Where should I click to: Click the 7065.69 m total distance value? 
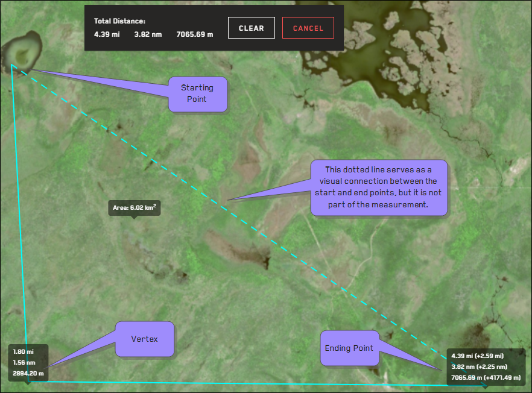pos(195,34)
